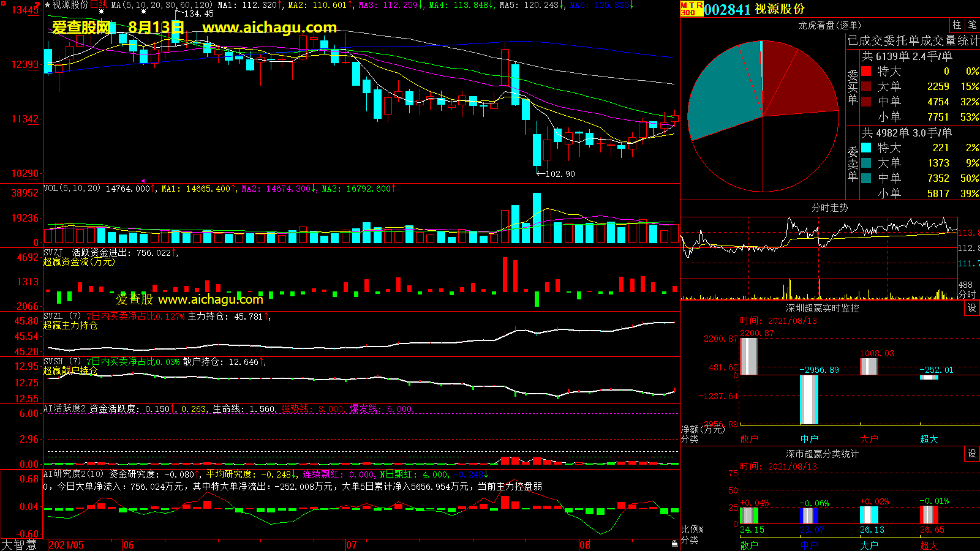Click the star icon before 视源股份
The image size is (980, 551).
(x=47, y=5)
